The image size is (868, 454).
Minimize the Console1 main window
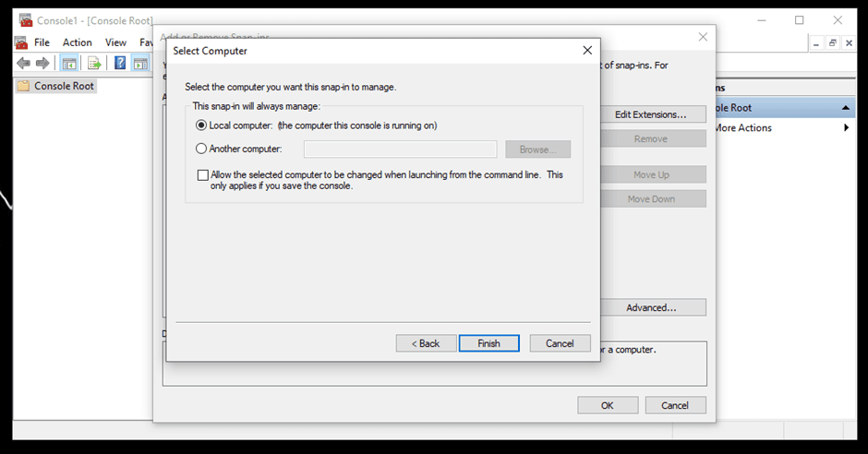[x=762, y=20]
